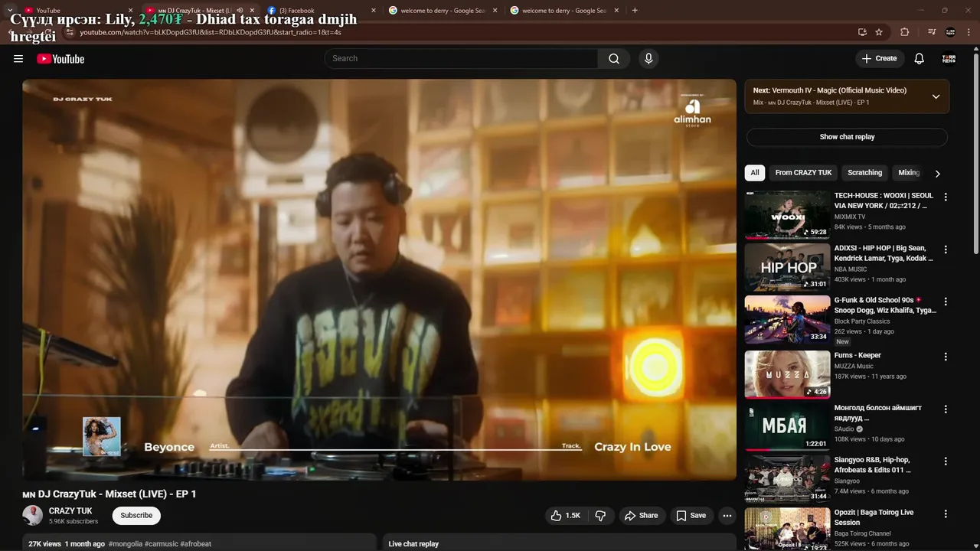Open the YouTube notifications bell

920,59
